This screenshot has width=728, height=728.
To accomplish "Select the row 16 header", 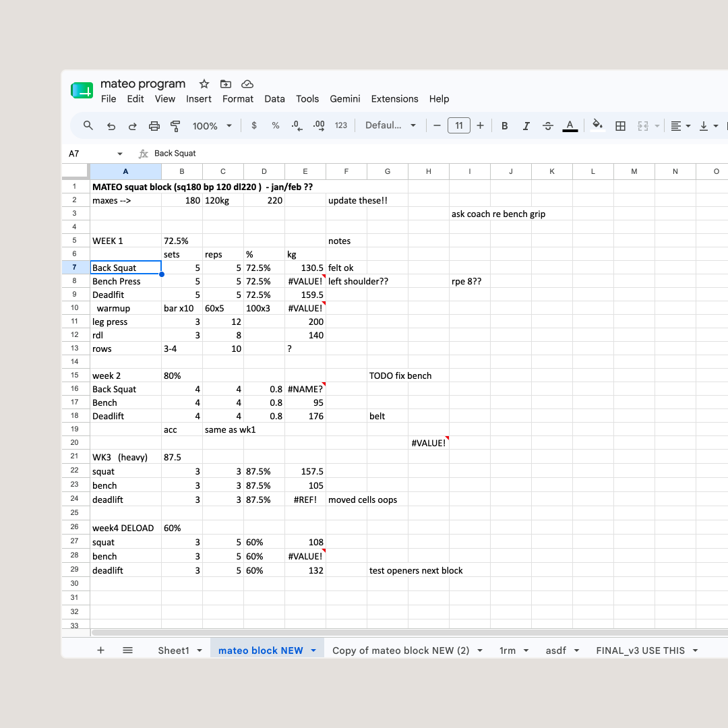I will coord(75,389).
